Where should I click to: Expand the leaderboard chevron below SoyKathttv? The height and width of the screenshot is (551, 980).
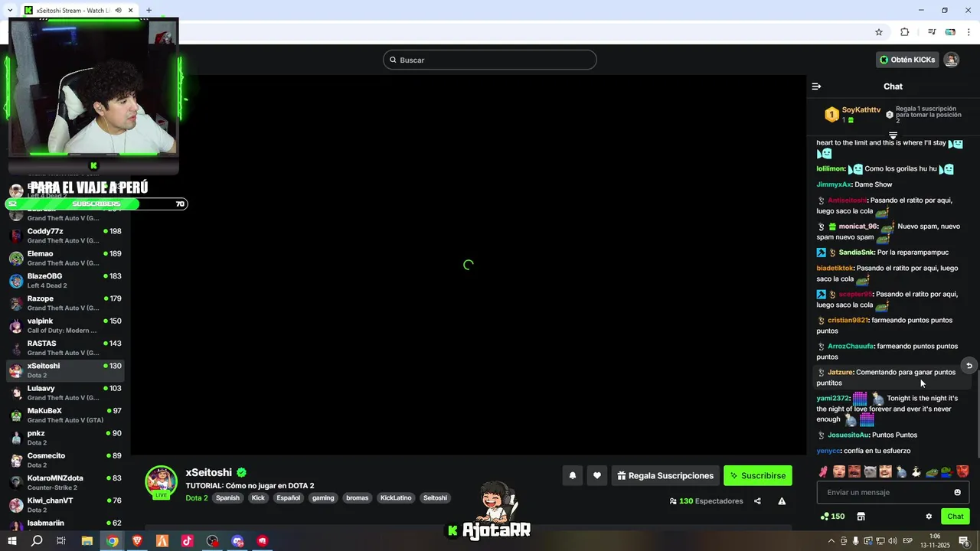[893, 135]
